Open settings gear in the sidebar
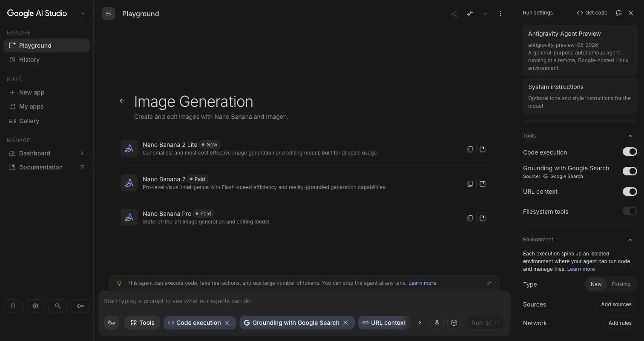This screenshot has width=644, height=341. click(x=35, y=306)
